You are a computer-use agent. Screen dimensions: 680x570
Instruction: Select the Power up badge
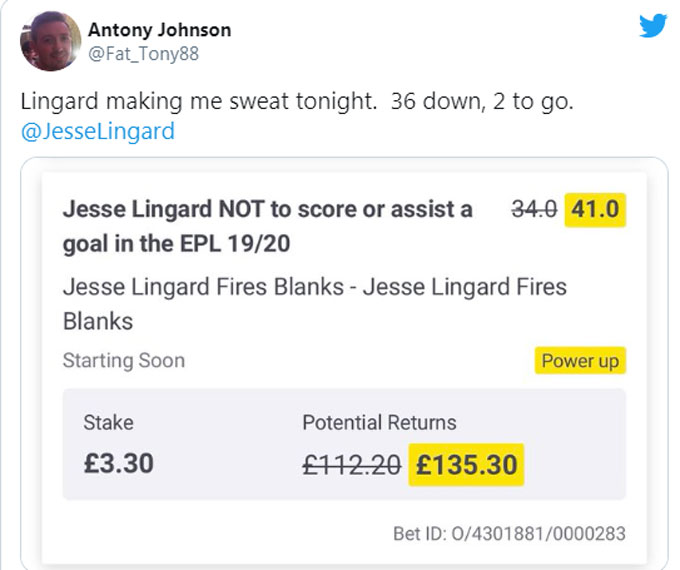tap(580, 361)
